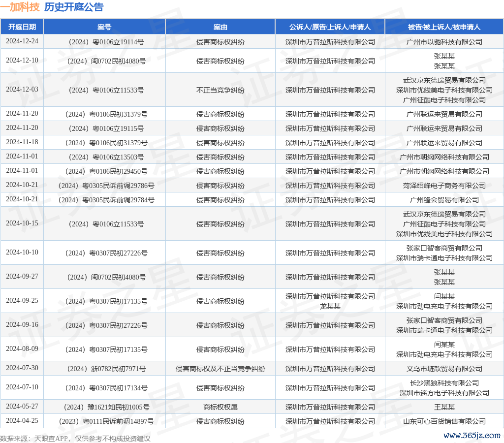Image resolution: width=504 pixels, height=443 pixels.
Task: Select the date 2024-12-03
Action: [x=22, y=90]
